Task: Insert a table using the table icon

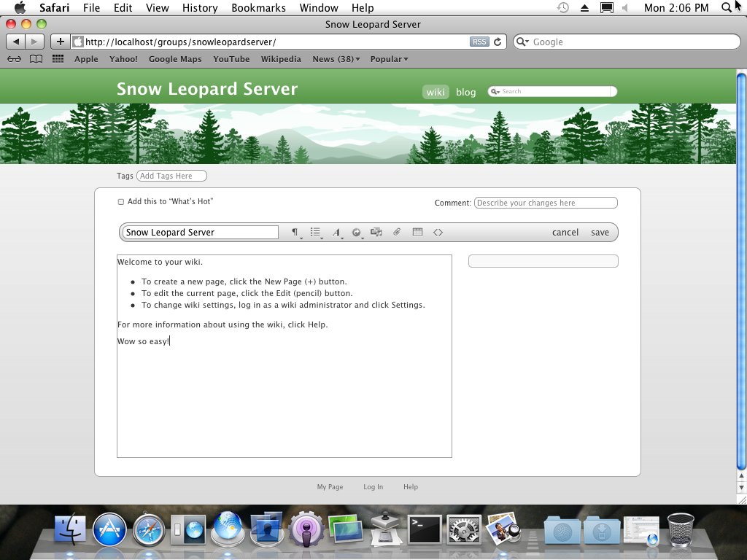Action: (417, 232)
